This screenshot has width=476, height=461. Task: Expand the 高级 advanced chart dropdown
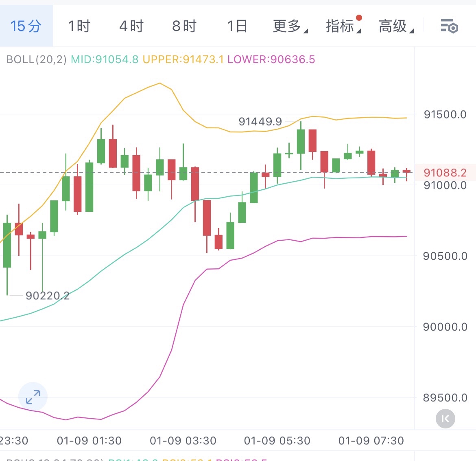pos(394,25)
